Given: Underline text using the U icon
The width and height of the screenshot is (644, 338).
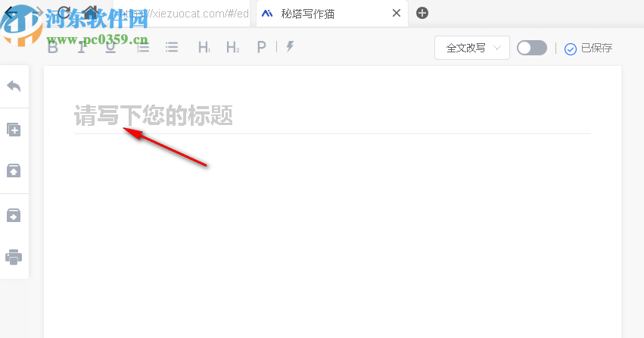Looking at the screenshot, I should [110, 47].
